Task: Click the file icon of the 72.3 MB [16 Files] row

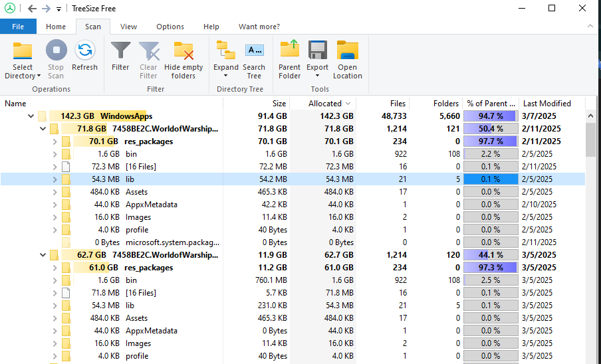Action: tap(66, 167)
